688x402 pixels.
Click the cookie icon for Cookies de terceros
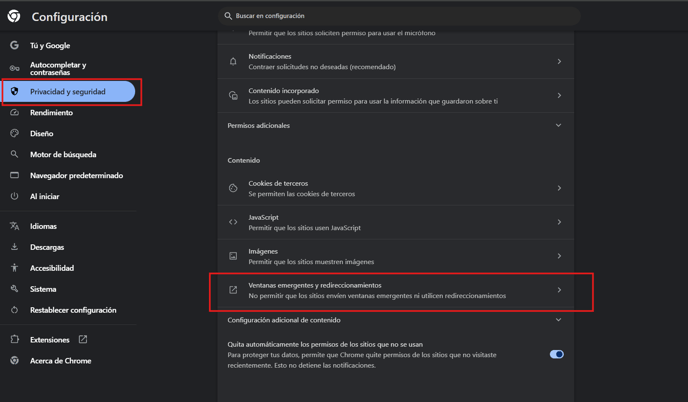[233, 188]
